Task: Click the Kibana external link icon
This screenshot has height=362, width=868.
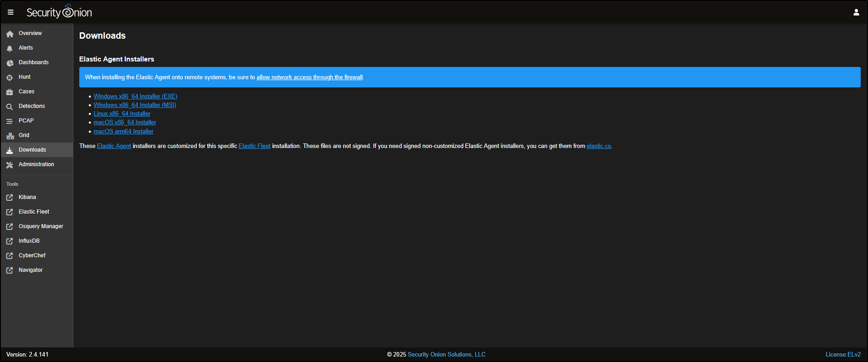Action: (x=10, y=198)
